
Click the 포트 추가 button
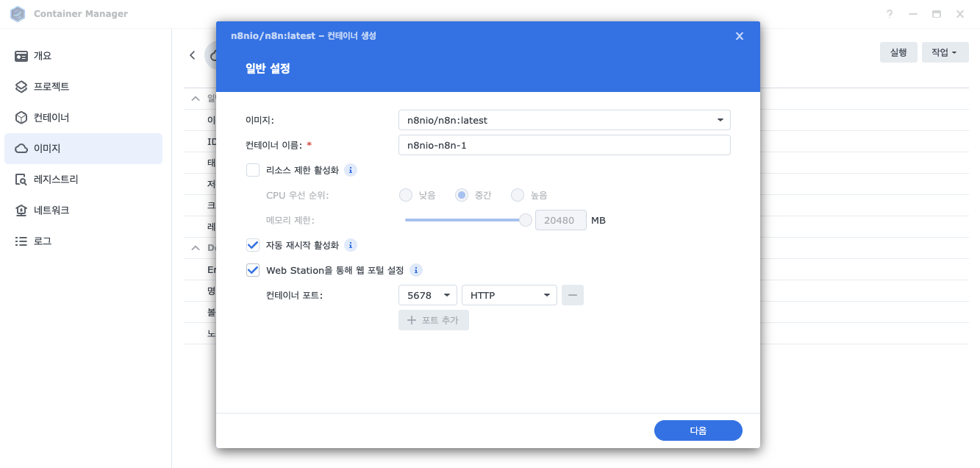pyautogui.click(x=434, y=320)
